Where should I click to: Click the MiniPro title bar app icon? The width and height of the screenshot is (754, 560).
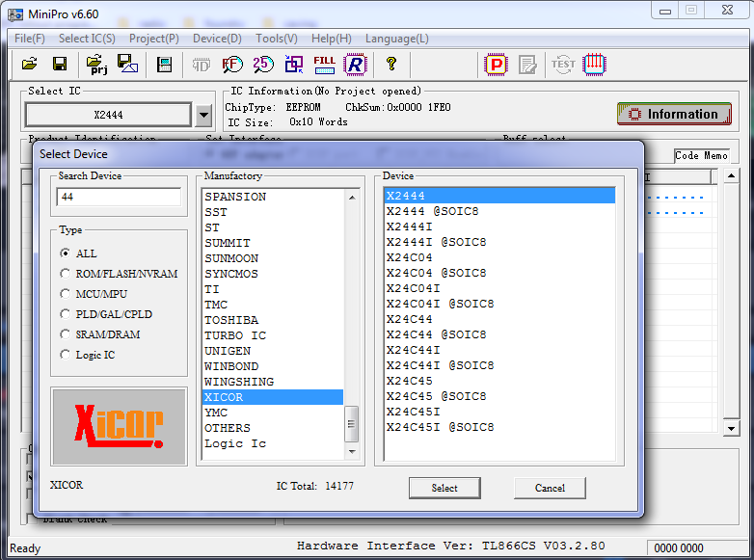(x=15, y=13)
